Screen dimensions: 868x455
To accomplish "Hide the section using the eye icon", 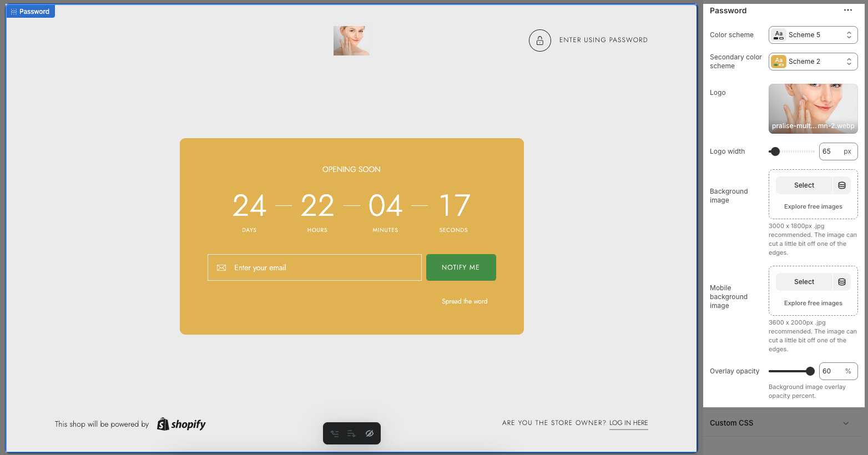I will (370, 434).
